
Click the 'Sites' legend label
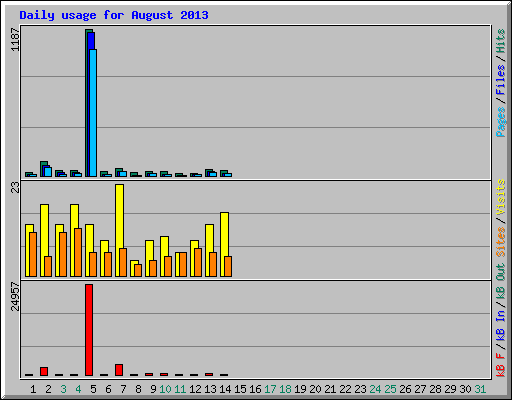click(x=501, y=242)
